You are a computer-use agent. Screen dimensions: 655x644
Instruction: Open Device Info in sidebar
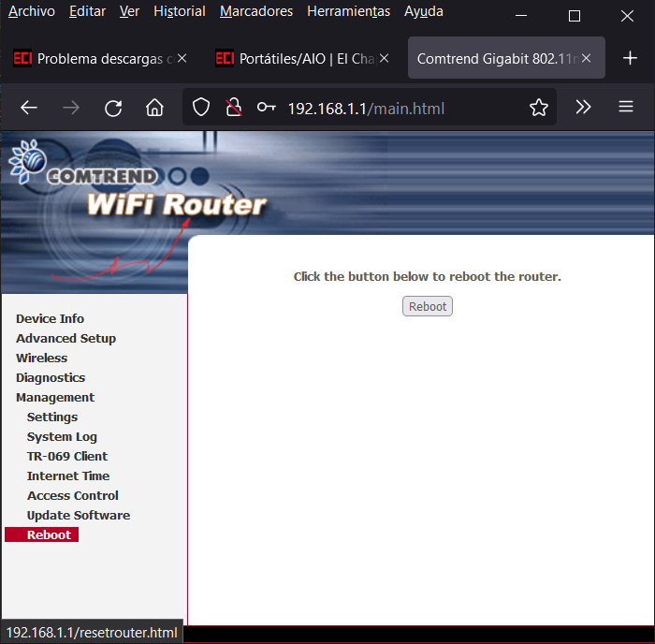click(x=51, y=319)
